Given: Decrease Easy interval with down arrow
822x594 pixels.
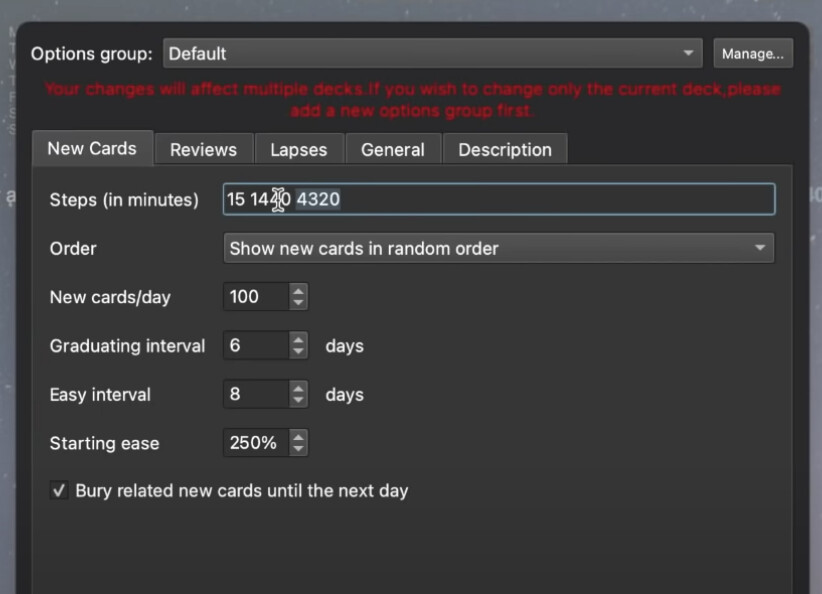Looking at the screenshot, I should coord(298,401).
